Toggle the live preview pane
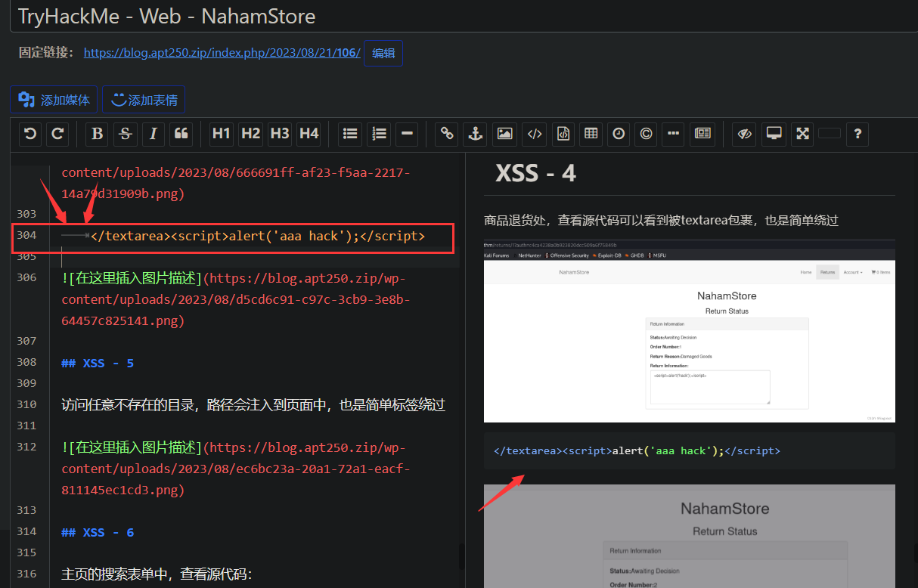 pyautogui.click(x=744, y=134)
